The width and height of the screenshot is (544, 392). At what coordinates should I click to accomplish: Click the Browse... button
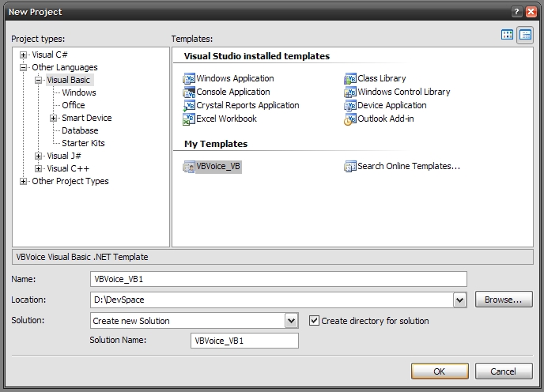pos(504,300)
